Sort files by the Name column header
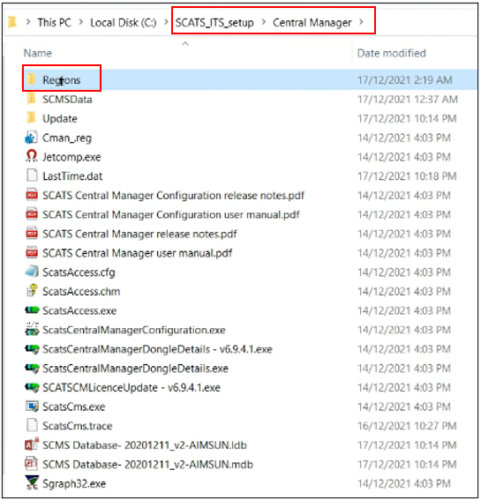The width and height of the screenshot is (481, 500). click(x=38, y=53)
